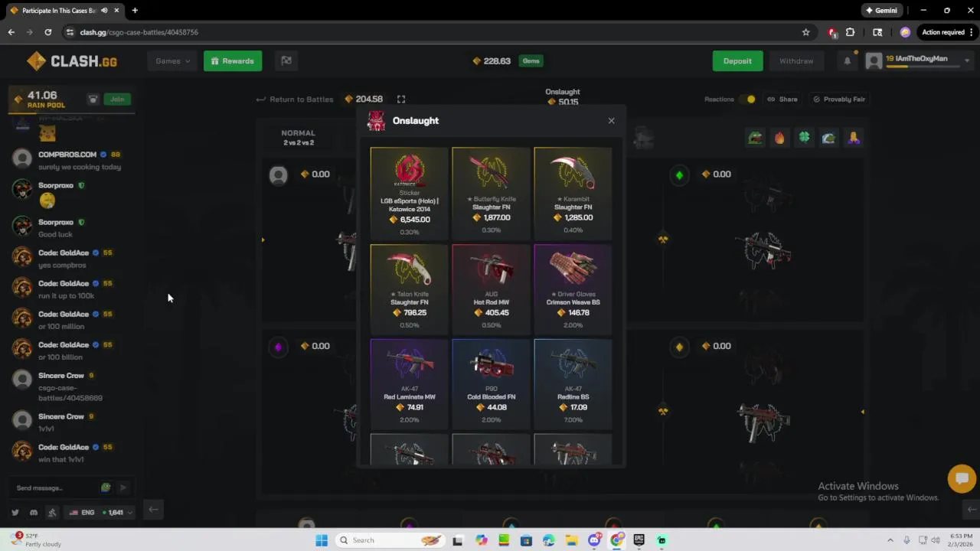The image size is (980, 551).
Task: Mute the tab audio icon
Action: [x=104, y=11]
